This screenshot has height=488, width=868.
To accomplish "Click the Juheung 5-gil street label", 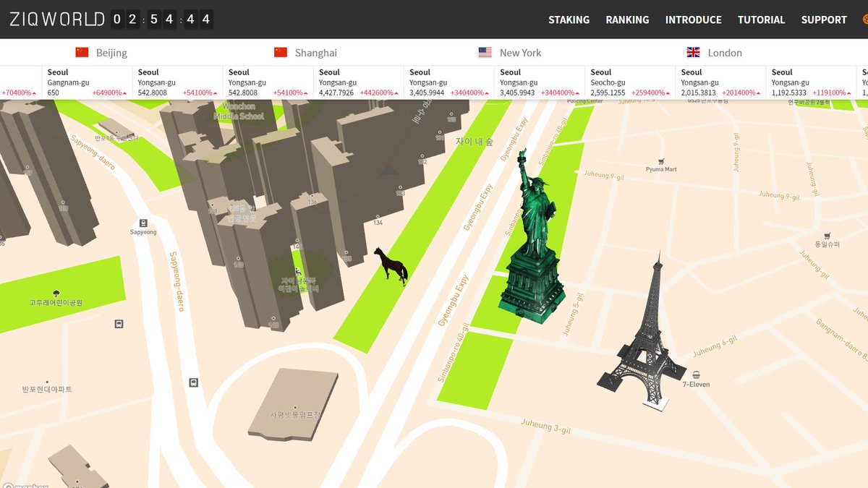I will pyautogui.click(x=572, y=316).
